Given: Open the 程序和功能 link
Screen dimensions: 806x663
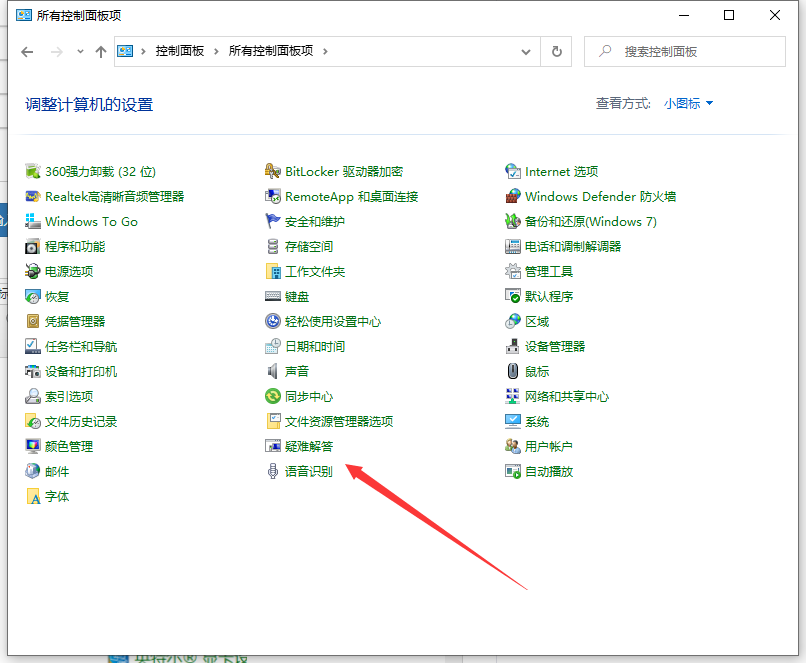Looking at the screenshot, I should click(75, 246).
